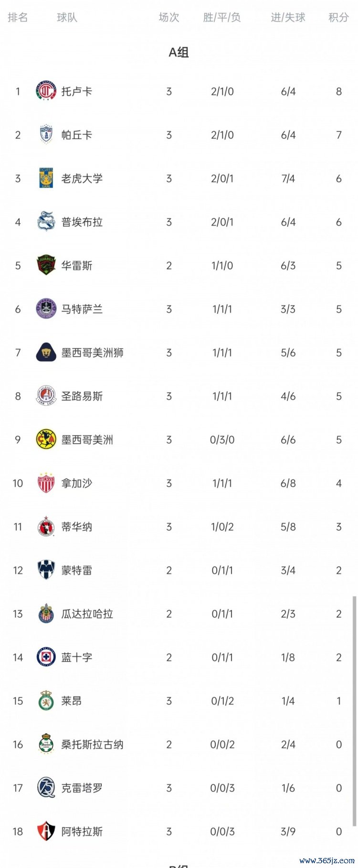
Task: Click the Toluca (托卢卡) team crest icon
Action: [46, 91]
